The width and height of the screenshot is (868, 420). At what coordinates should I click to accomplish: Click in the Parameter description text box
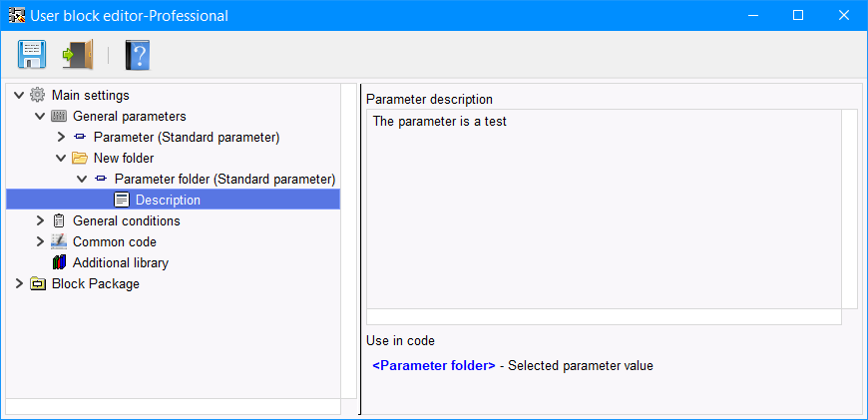pos(604,210)
